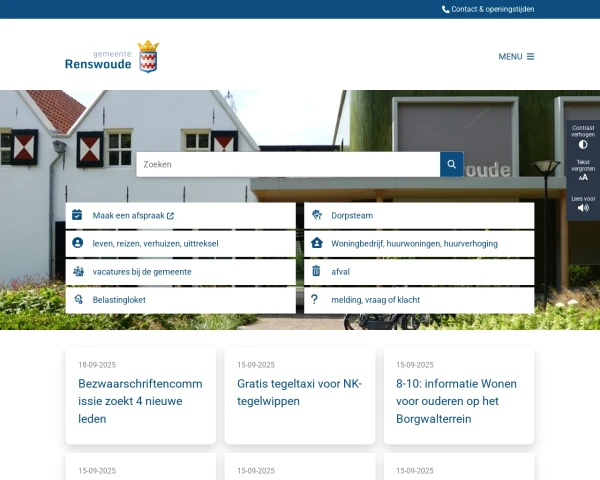Click the calendar icon for Maak een afspraak

tap(77, 215)
